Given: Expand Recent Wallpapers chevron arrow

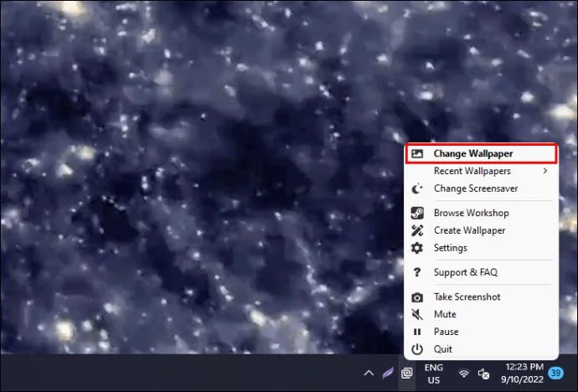Looking at the screenshot, I should tap(544, 171).
